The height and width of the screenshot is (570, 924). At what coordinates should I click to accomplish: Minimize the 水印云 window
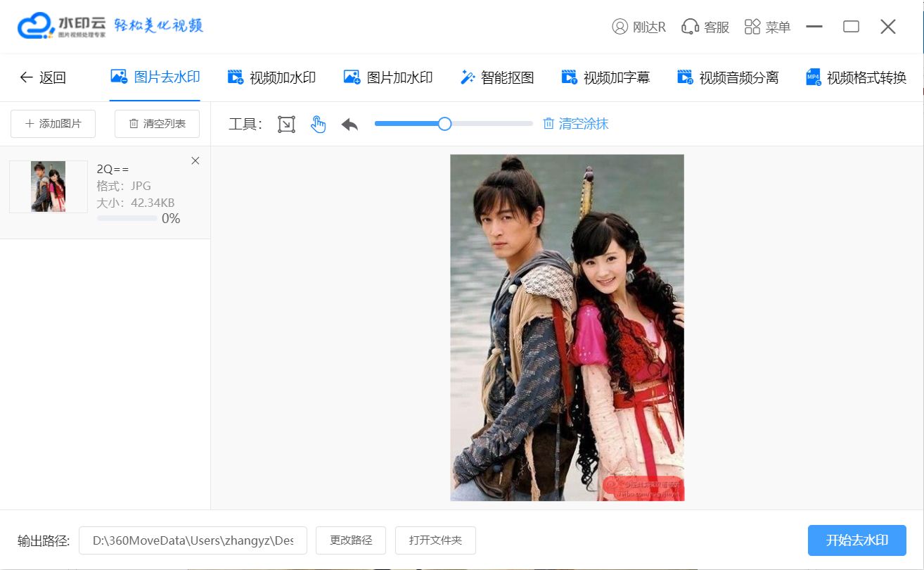point(814,27)
